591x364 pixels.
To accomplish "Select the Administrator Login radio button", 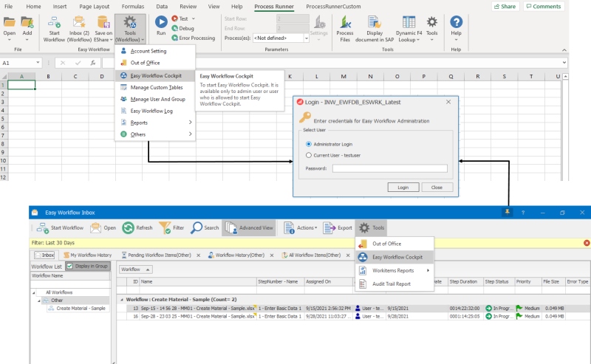I will 308,143.
